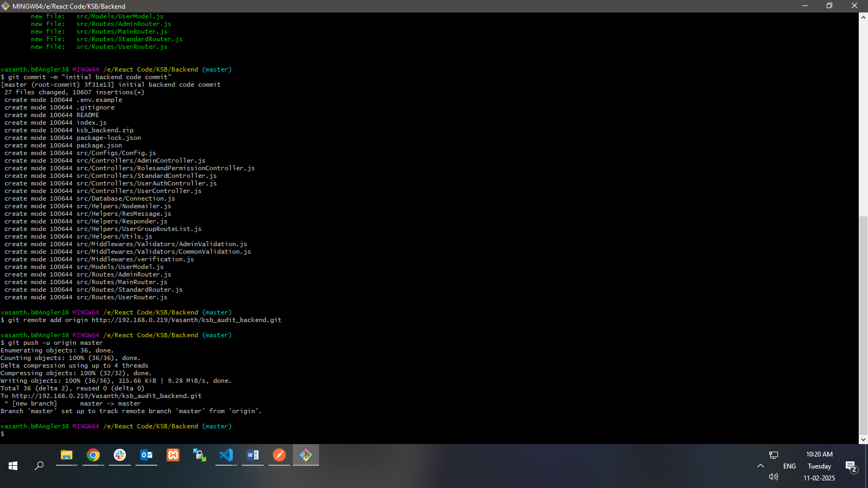This screenshot has width=868, height=488.
Task: Switch input language from ENG
Action: click(x=789, y=466)
